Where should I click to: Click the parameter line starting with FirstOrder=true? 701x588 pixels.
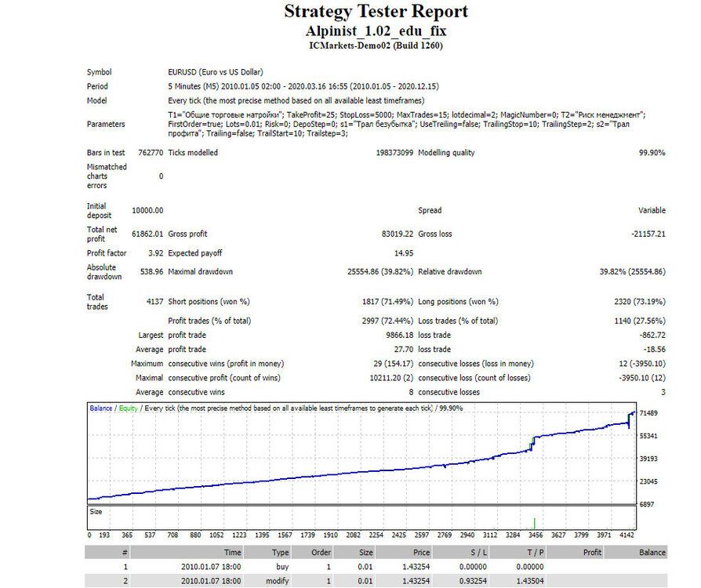[x=399, y=125]
